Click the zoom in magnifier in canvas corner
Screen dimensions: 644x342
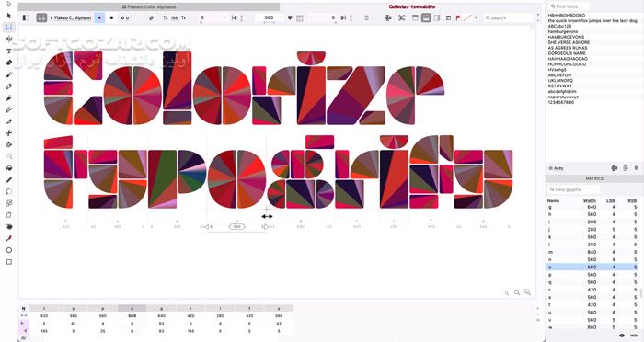pos(517,292)
